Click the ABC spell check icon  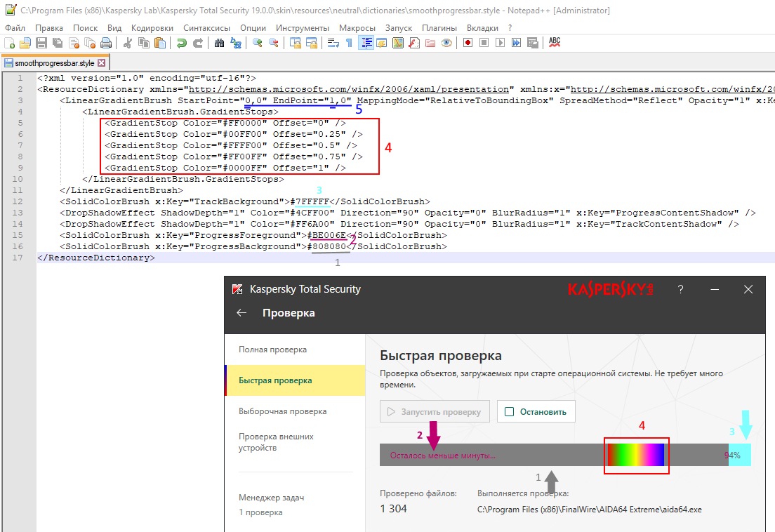click(555, 43)
